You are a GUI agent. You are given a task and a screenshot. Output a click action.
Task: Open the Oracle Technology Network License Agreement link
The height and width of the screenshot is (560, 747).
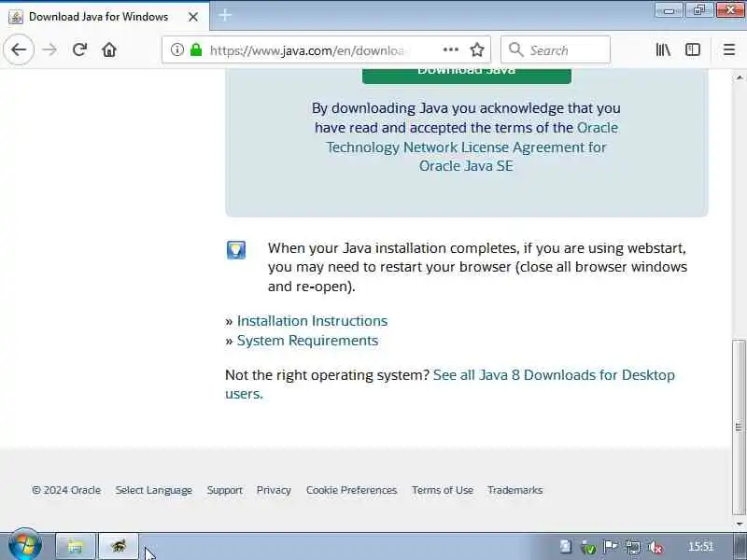pyautogui.click(x=466, y=147)
